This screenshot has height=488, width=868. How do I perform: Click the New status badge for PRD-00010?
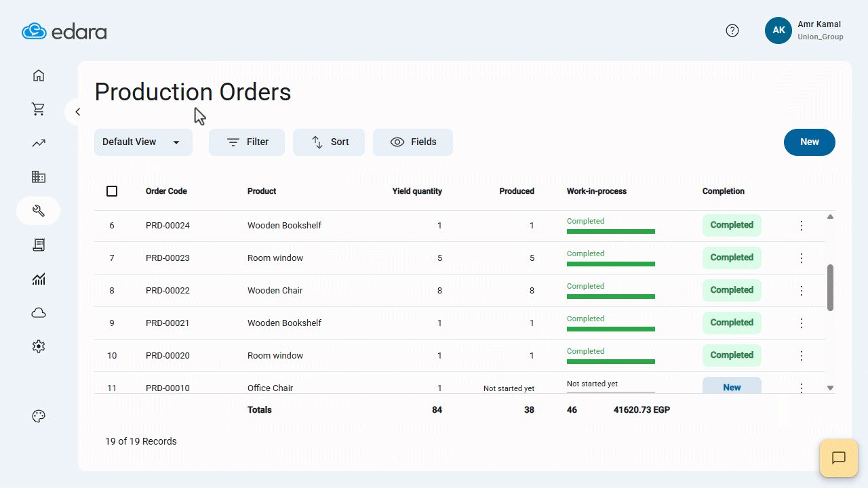[732, 386]
